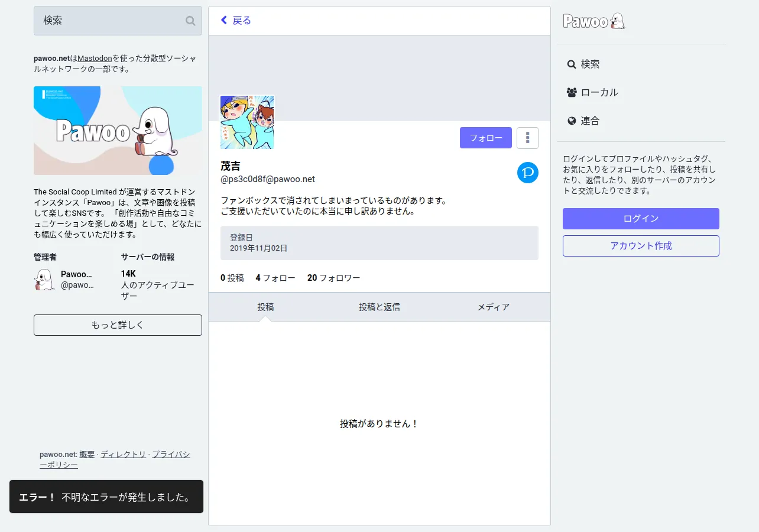759x532 pixels.
Task: Click the 管理者 heading
Action: [45, 257]
